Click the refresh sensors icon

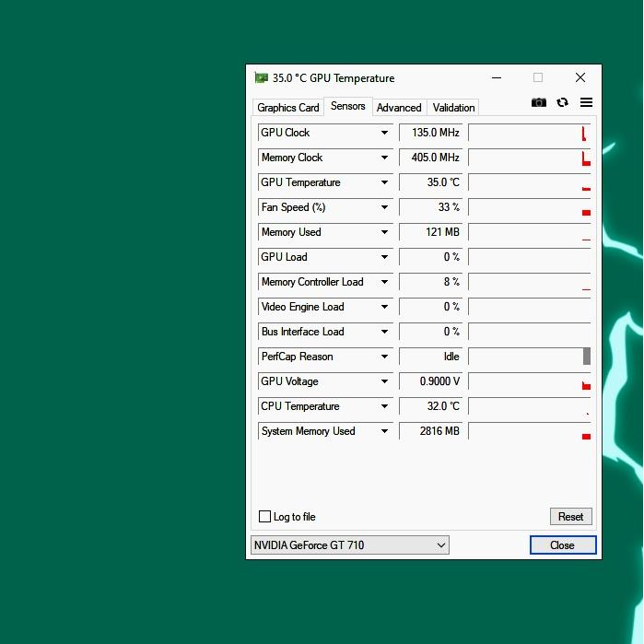pyautogui.click(x=562, y=102)
